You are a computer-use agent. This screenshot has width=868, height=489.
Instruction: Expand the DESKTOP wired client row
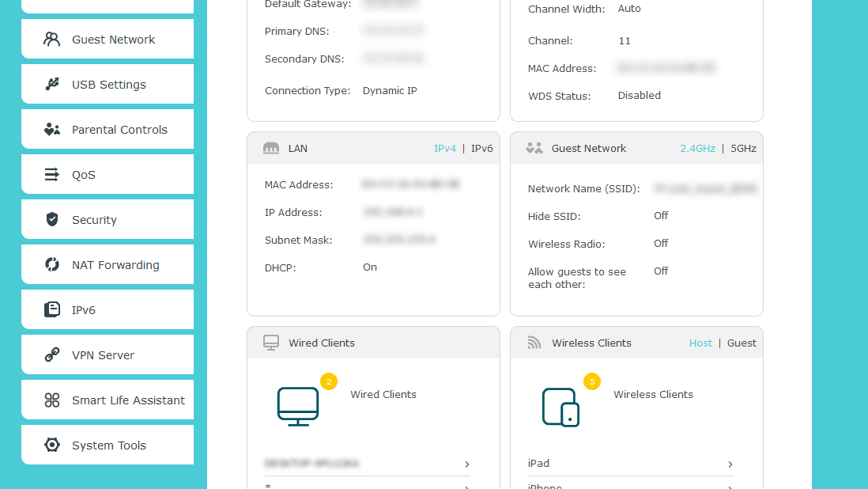click(x=466, y=464)
